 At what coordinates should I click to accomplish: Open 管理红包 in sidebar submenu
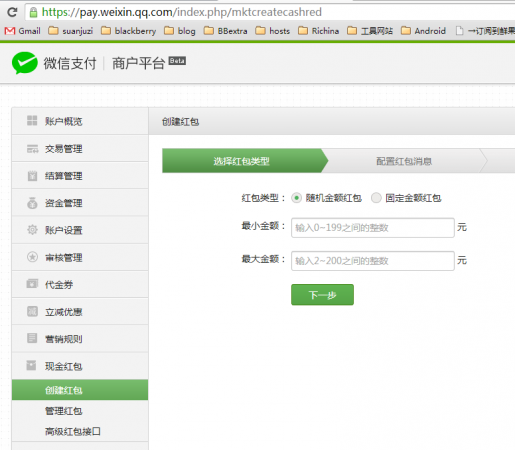coord(64,411)
